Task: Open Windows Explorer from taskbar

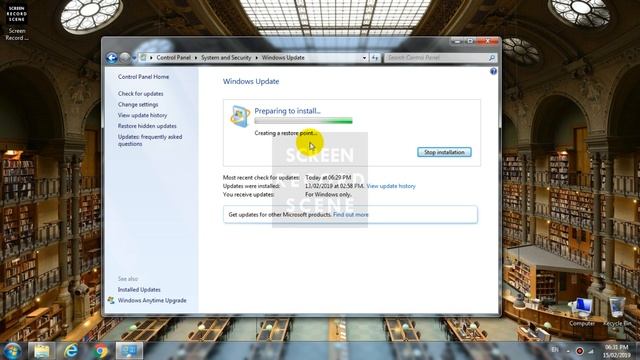Action: pos(42,351)
